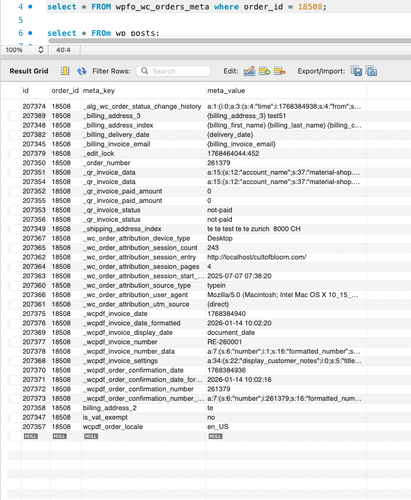Click the insert new row icon

pos(264,71)
